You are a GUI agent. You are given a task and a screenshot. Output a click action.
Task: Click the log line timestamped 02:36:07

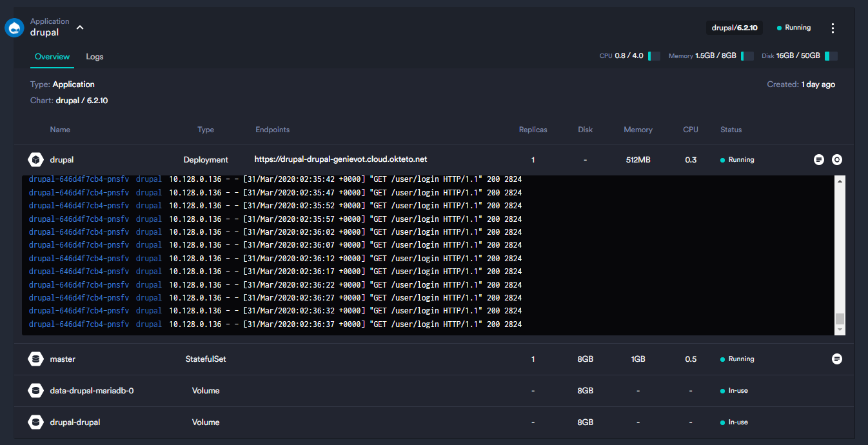click(x=275, y=245)
